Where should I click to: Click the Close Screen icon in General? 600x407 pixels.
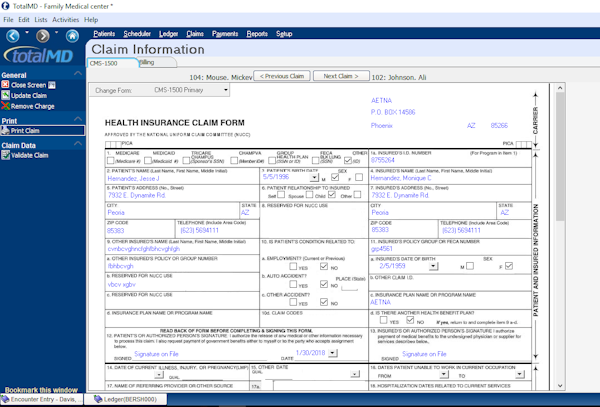pos(7,85)
